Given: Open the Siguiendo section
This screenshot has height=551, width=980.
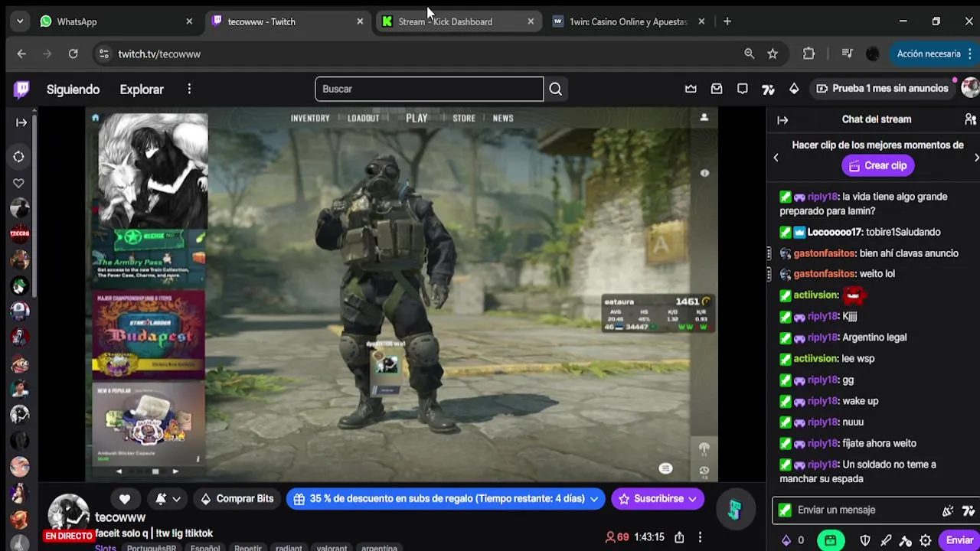Looking at the screenshot, I should [x=73, y=90].
